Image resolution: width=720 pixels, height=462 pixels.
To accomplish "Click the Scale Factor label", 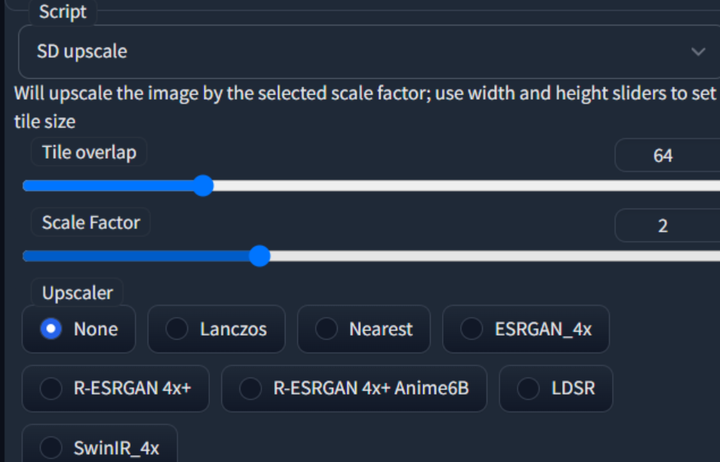I will pyautogui.click(x=91, y=222).
